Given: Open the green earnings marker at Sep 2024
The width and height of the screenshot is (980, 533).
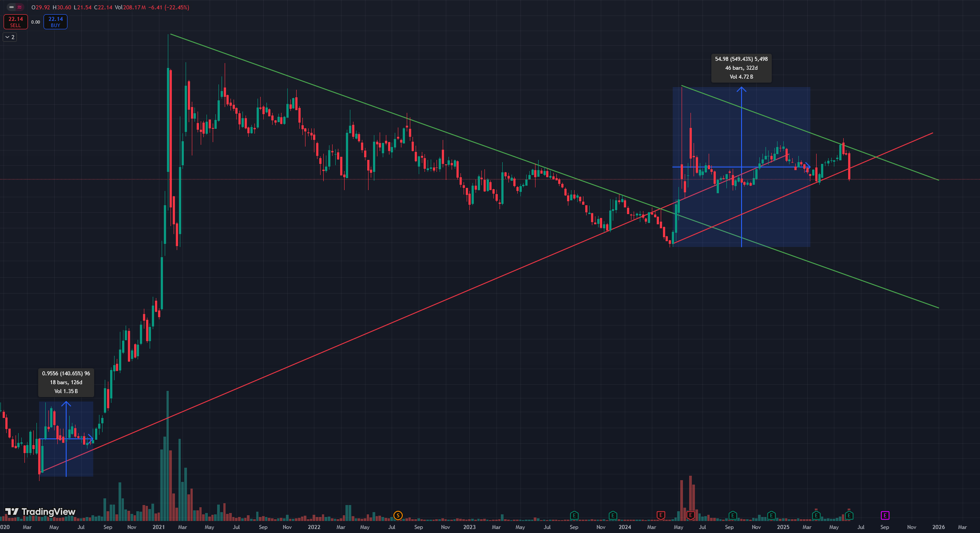Looking at the screenshot, I should 733,515.
